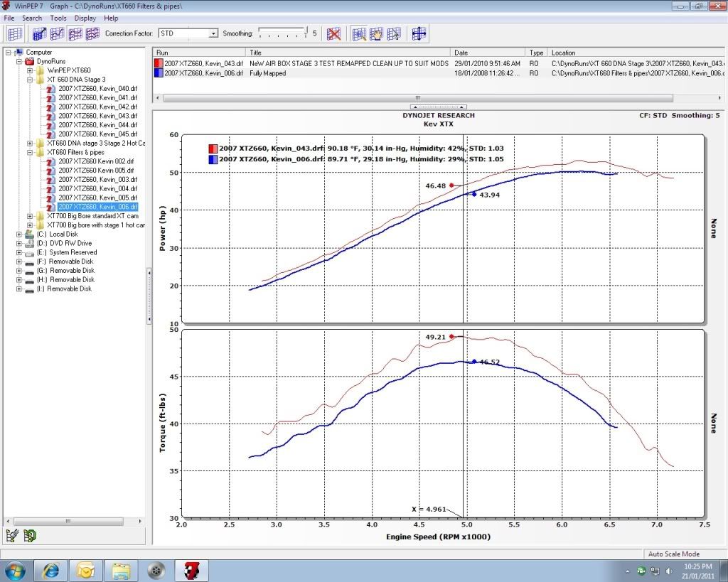Screen dimensions: 728x582
Task: Click the WinPEP 7 taskbar icon
Action: (x=191, y=571)
